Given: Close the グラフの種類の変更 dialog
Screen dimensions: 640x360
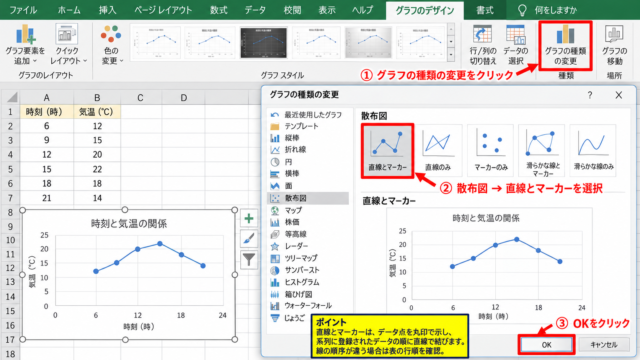Looking at the screenshot, I should (x=619, y=95).
